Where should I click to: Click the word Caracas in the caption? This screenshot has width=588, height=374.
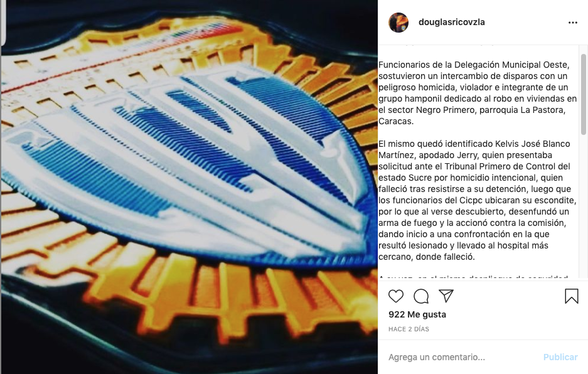[395, 121]
